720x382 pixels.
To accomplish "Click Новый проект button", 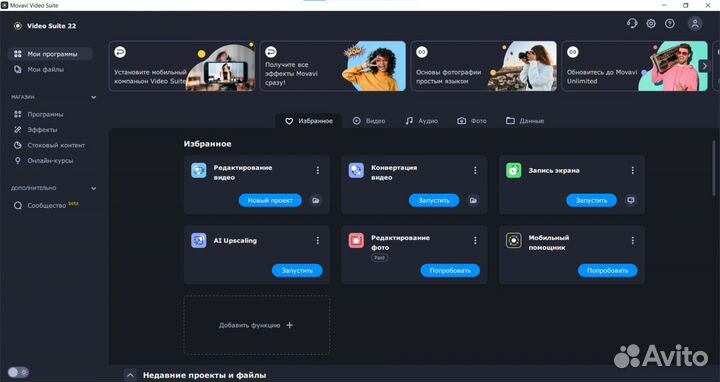I will tap(270, 201).
